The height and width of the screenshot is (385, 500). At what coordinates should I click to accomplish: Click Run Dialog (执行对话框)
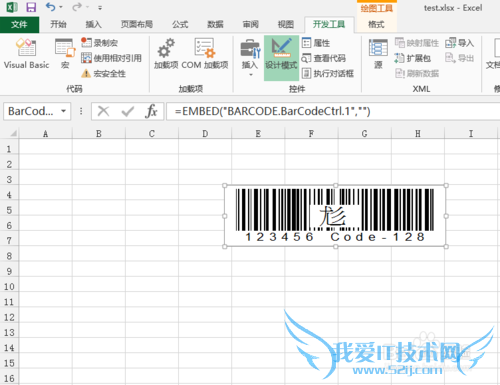click(327, 73)
